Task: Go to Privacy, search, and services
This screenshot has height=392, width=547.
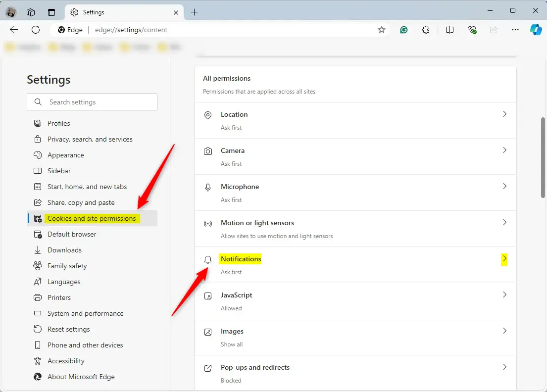Action: pos(90,139)
